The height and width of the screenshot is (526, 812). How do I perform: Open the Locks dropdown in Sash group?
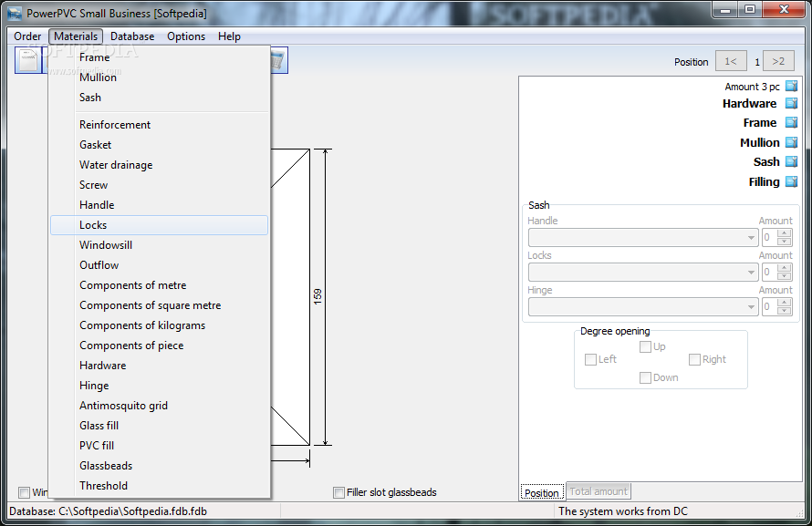(x=751, y=273)
